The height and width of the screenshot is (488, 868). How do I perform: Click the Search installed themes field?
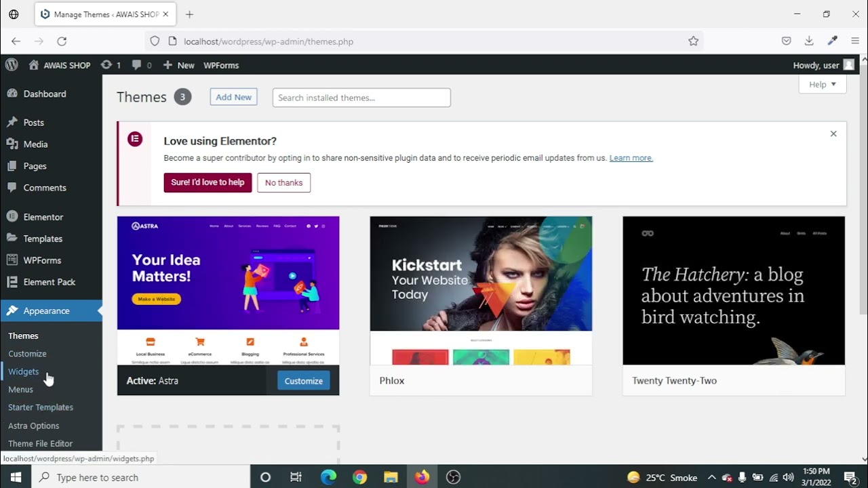pos(361,98)
